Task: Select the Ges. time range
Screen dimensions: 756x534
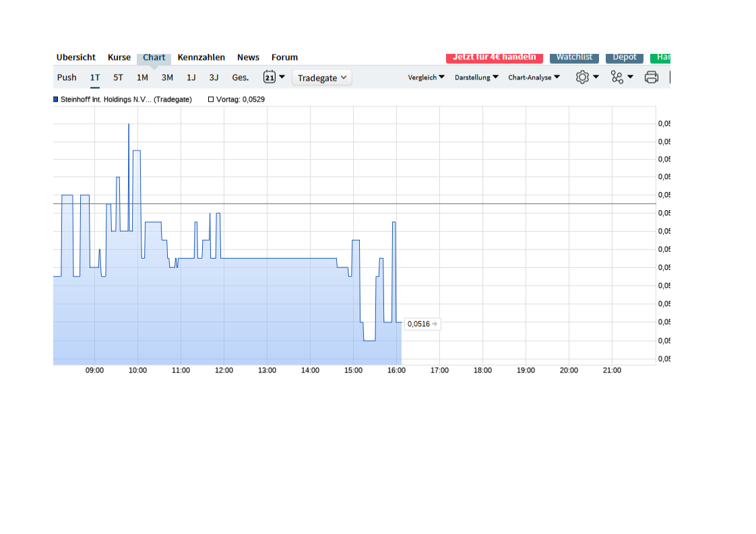Action: [240, 77]
